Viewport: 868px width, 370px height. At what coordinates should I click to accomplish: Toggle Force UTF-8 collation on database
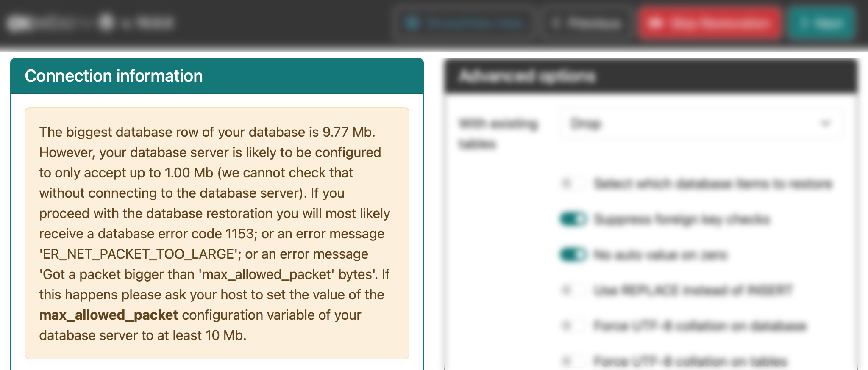[572, 326]
